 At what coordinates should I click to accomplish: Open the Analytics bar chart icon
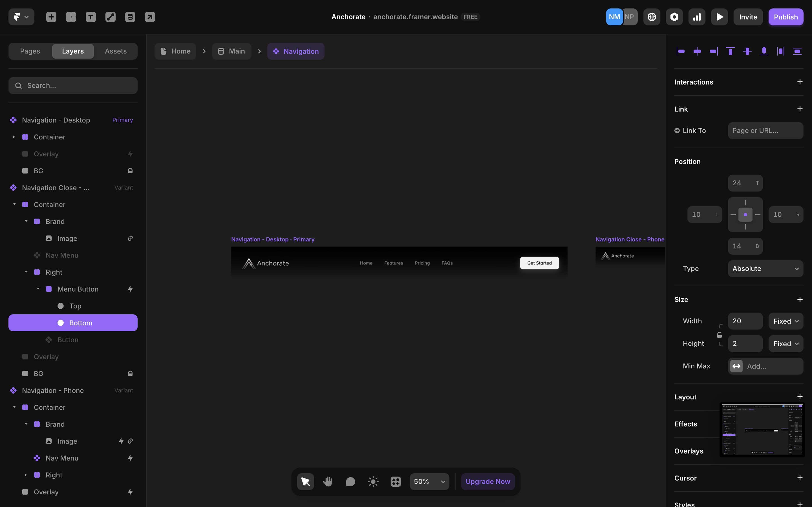point(697,17)
